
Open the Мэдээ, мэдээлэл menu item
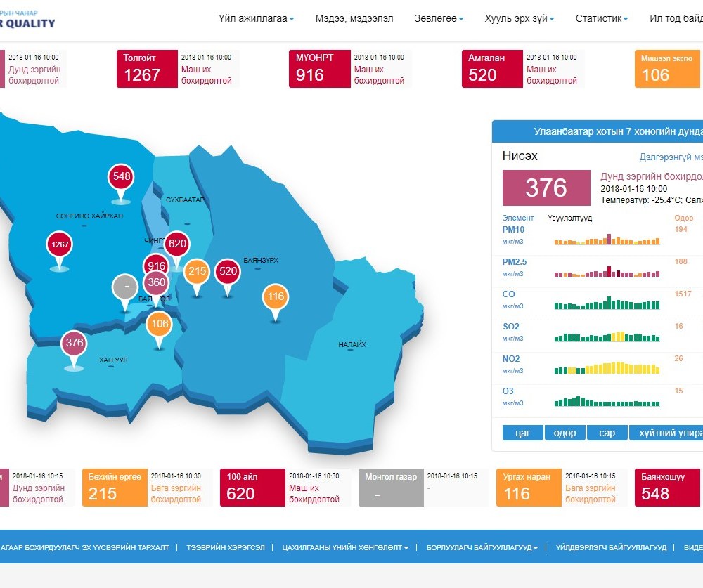354,19
